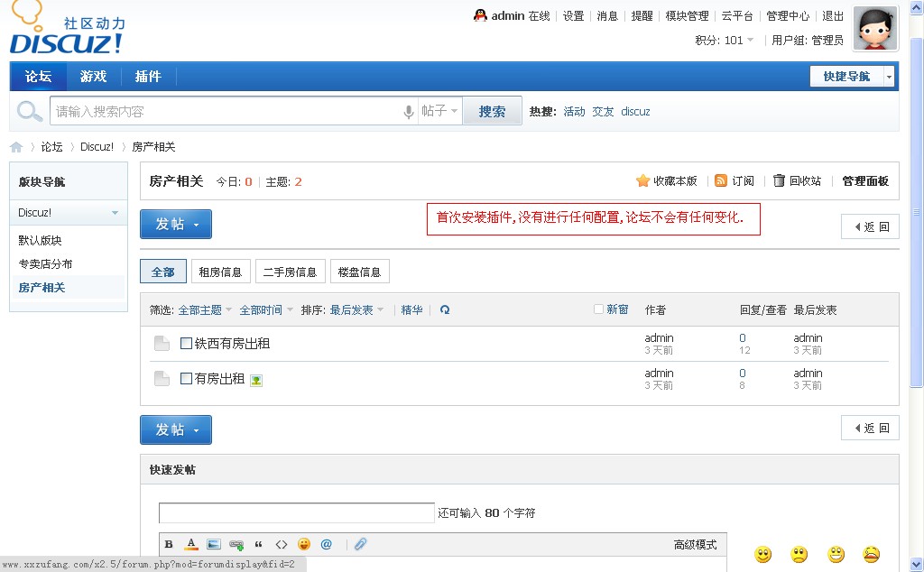Click the refresh icon in filter bar
The image size is (924, 572).
coord(445,309)
